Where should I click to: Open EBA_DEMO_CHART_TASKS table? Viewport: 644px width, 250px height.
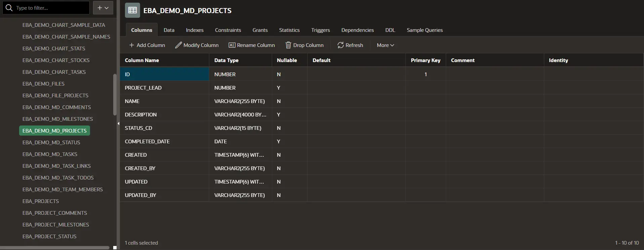pyautogui.click(x=54, y=72)
